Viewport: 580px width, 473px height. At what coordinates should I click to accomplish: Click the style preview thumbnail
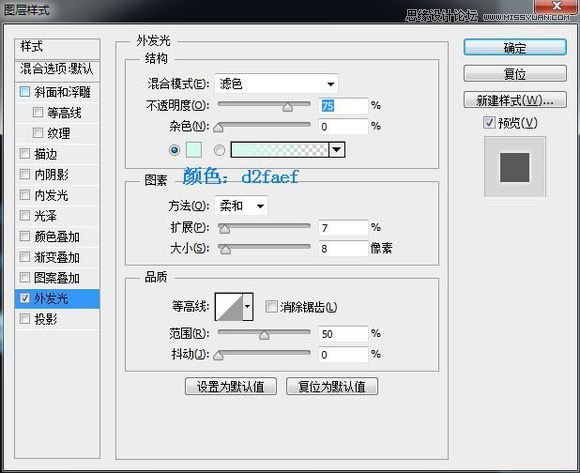pos(515,166)
